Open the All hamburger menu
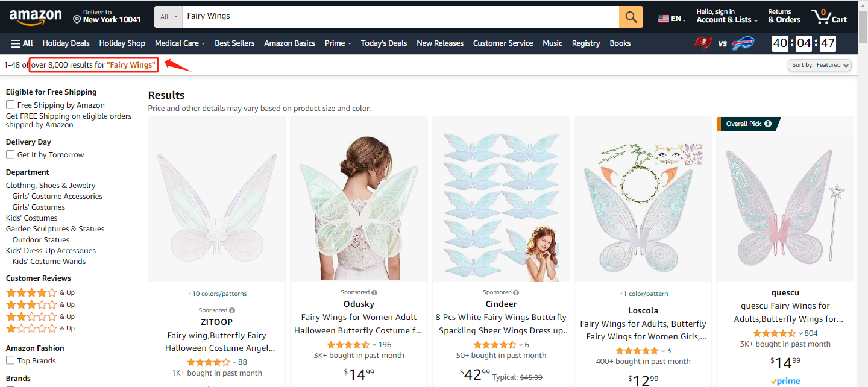868x387 pixels. [x=22, y=43]
